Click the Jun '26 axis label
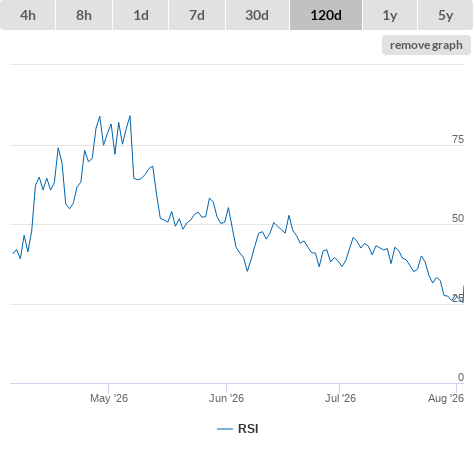 click(x=226, y=398)
